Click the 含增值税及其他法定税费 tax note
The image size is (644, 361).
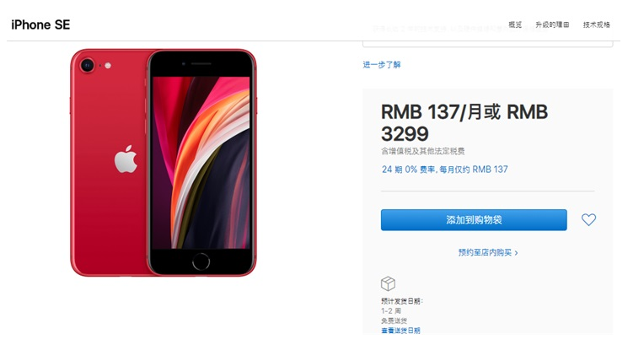(422, 151)
